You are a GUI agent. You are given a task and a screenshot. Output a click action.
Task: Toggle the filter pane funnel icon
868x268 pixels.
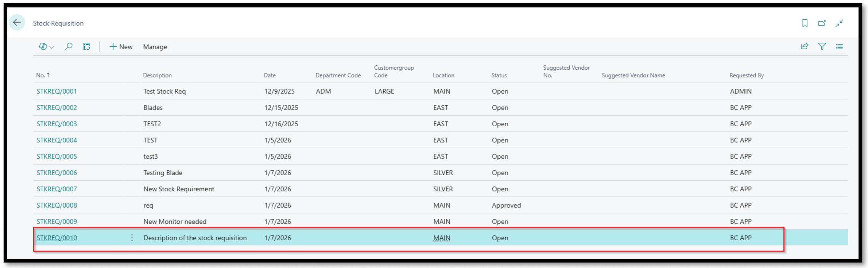(822, 47)
